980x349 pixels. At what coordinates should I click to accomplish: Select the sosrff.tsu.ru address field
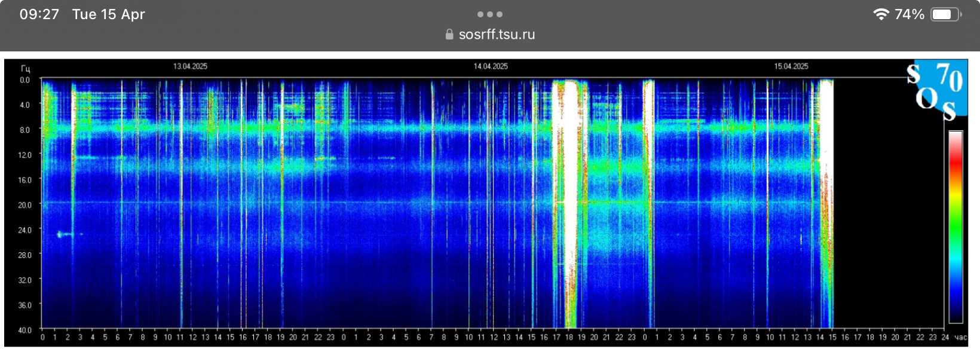tap(490, 35)
